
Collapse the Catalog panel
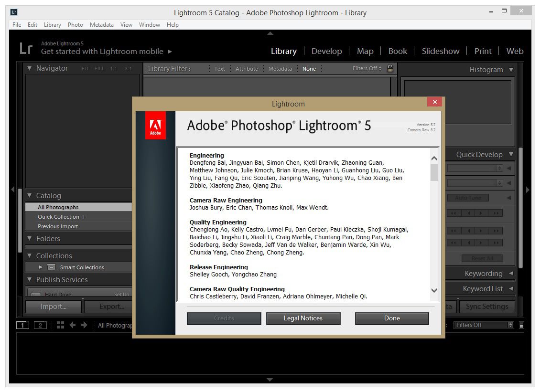(x=29, y=195)
